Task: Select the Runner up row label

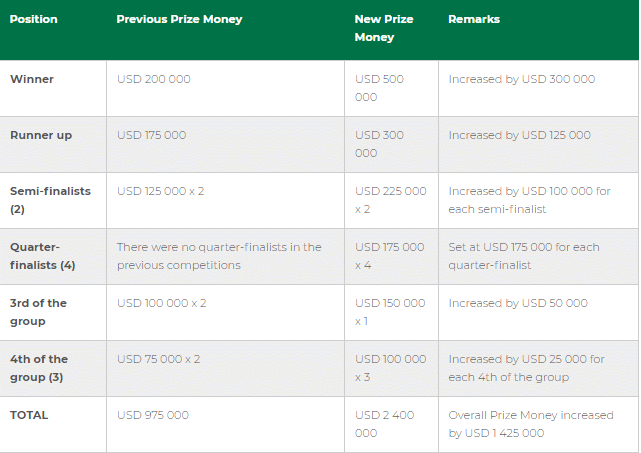Action: pyautogui.click(x=41, y=135)
